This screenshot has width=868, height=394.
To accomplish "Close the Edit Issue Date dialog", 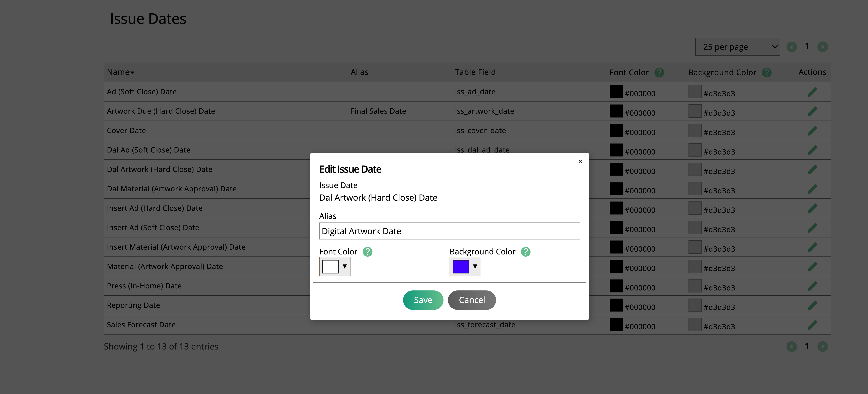I will [x=580, y=161].
